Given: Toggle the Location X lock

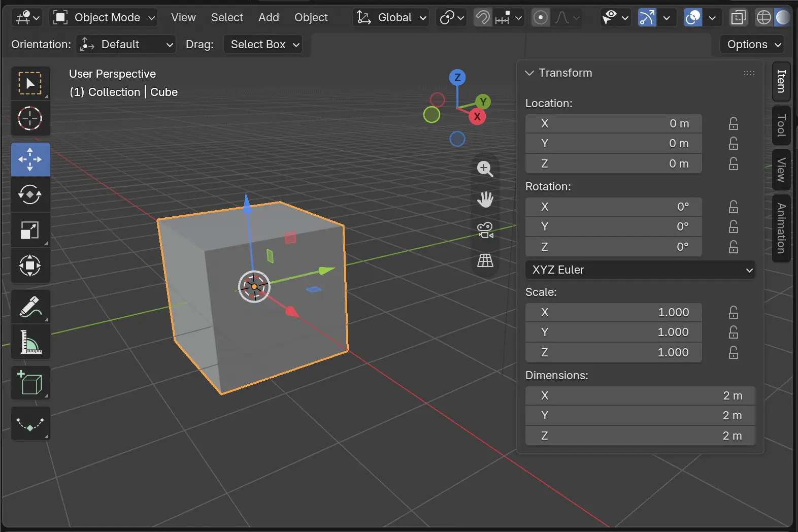Looking at the screenshot, I should click(734, 123).
